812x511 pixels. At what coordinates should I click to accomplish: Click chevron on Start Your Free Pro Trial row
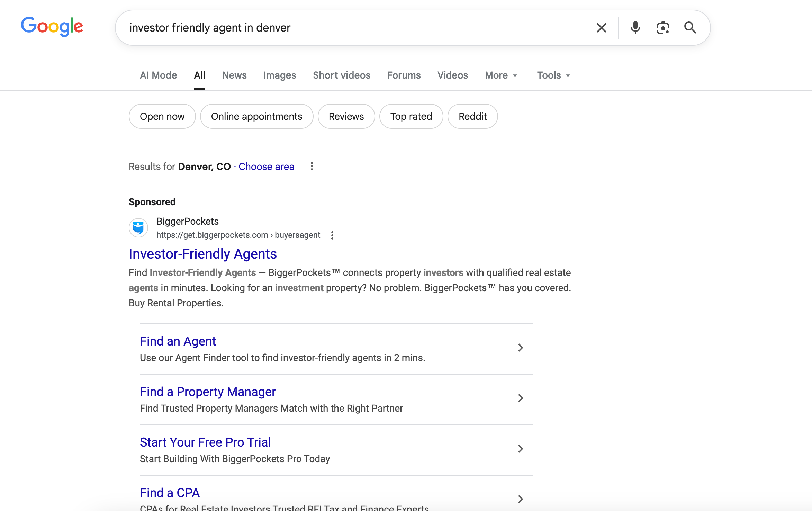[x=520, y=449]
